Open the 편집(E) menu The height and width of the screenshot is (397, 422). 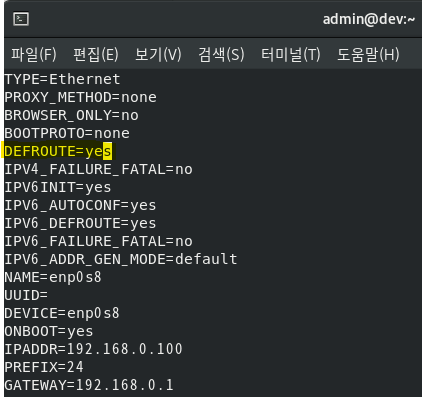click(x=96, y=54)
